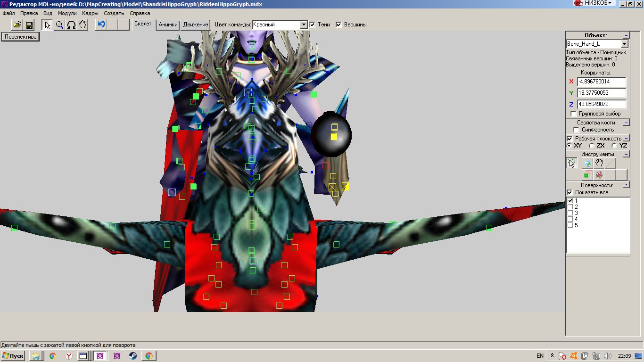The height and width of the screenshot is (362, 644).
Task: Check surface 2 in the surfaces list
Action: 570,207
